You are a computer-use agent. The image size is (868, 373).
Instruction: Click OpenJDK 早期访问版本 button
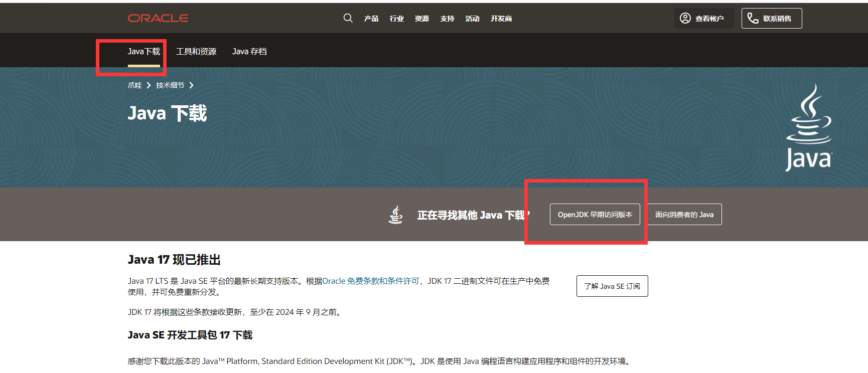pos(595,215)
